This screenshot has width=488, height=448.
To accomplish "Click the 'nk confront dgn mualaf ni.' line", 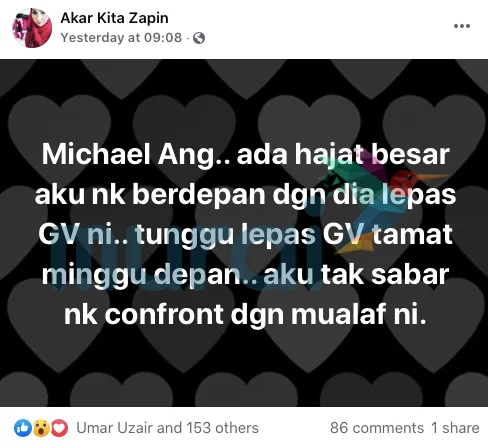I will 245,314.
